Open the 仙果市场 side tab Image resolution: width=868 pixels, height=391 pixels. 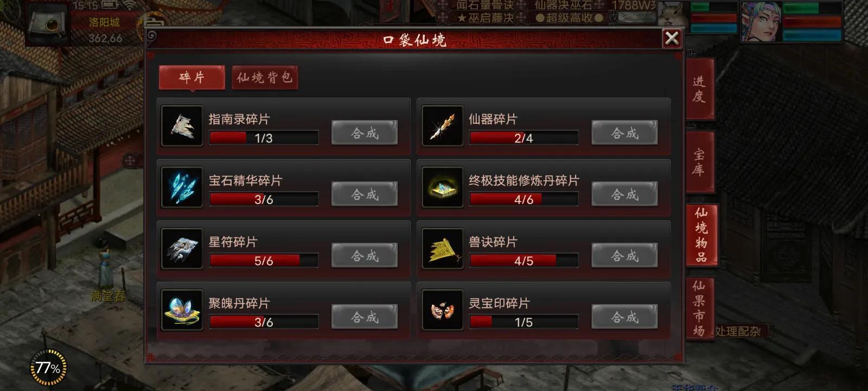click(x=700, y=308)
